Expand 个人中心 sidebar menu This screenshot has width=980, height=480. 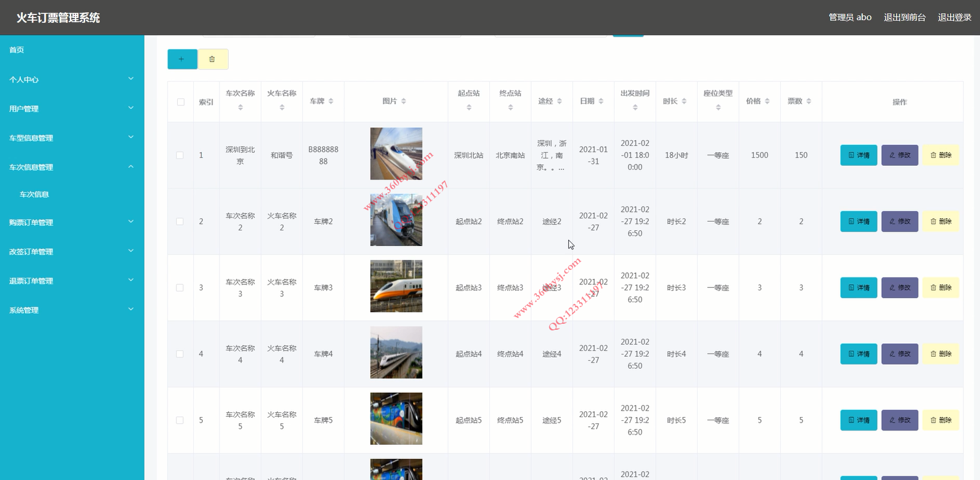(72, 80)
